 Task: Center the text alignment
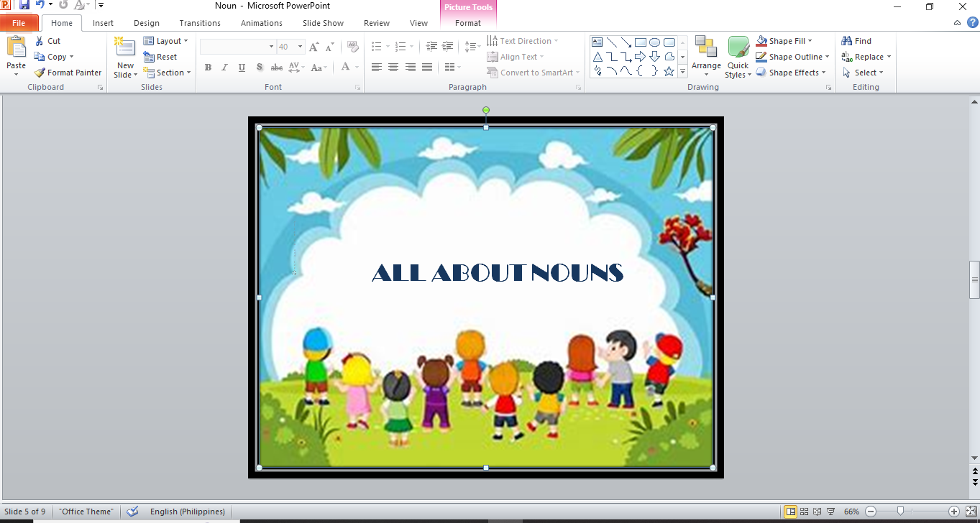tap(393, 68)
